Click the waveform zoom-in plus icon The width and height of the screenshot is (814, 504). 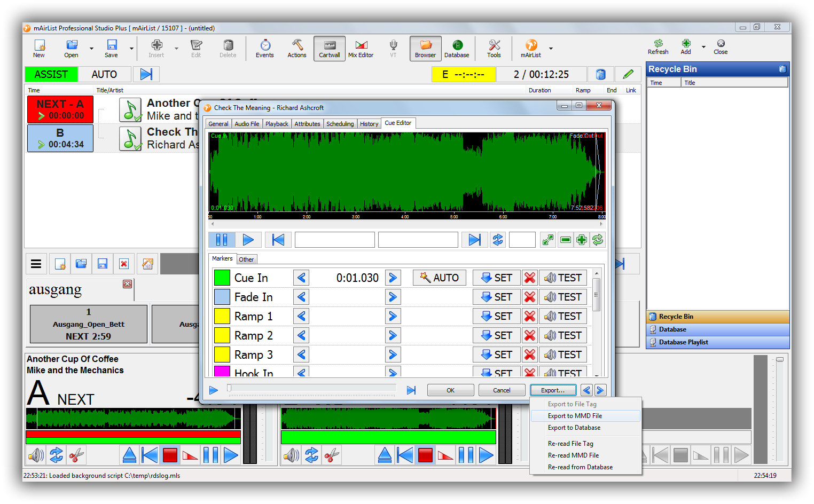coord(582,240)
